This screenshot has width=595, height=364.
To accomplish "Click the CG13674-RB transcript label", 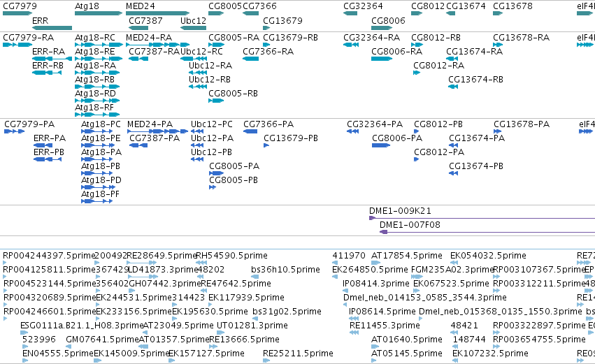I will (x=476, y=80).
